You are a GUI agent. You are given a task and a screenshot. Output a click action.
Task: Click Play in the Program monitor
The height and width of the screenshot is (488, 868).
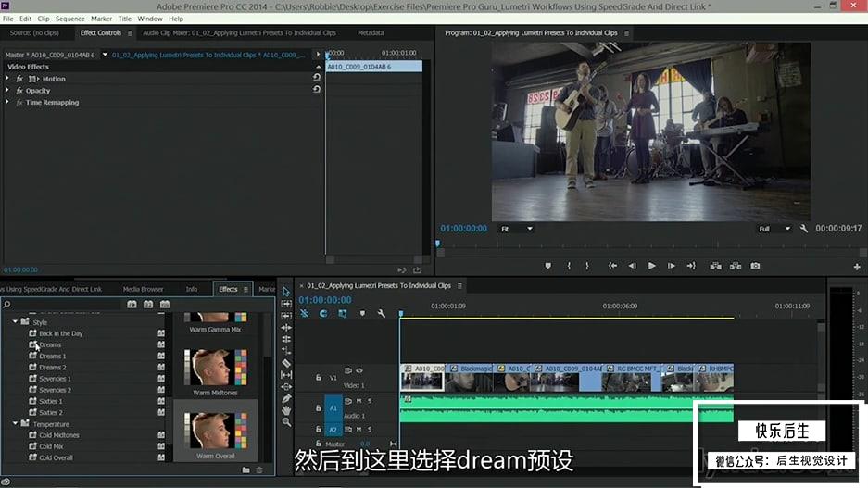[651, 266]
